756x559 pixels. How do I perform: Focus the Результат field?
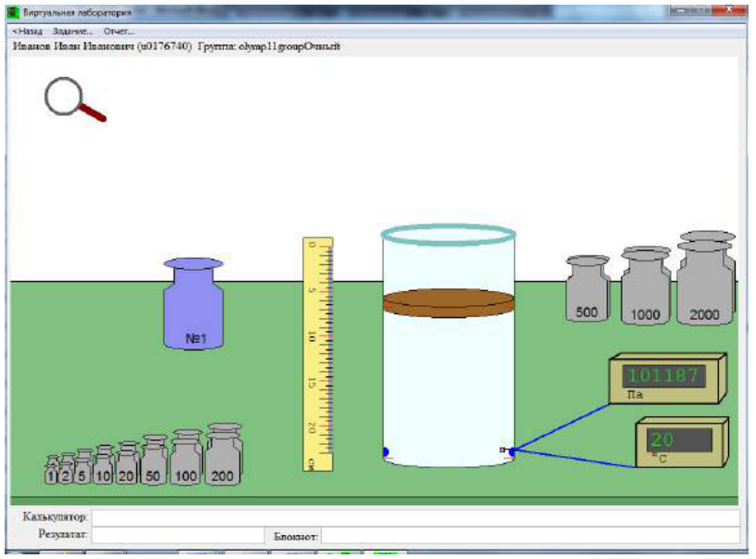pyautogui.click(x=178, y=535)
